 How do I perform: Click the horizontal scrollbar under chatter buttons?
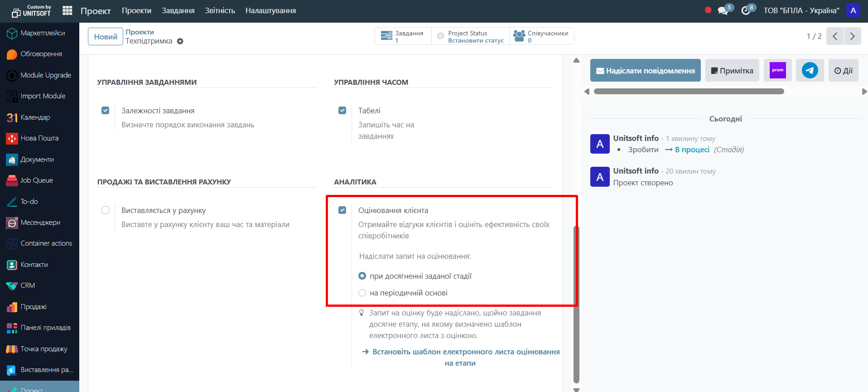pyautogui.click(x=689, y=92)
